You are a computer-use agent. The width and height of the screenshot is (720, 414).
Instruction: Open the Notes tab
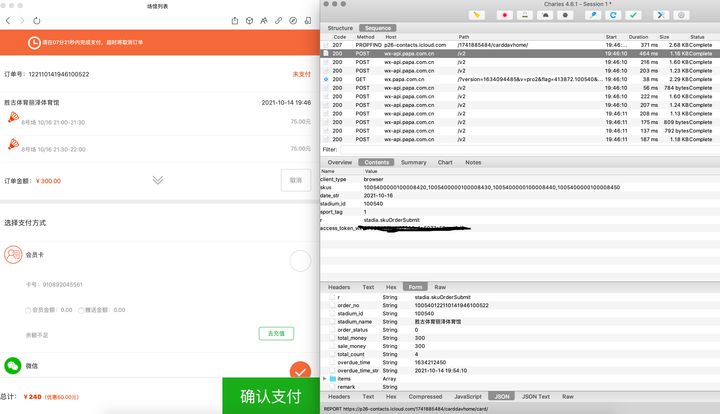[x=473, y=162]
